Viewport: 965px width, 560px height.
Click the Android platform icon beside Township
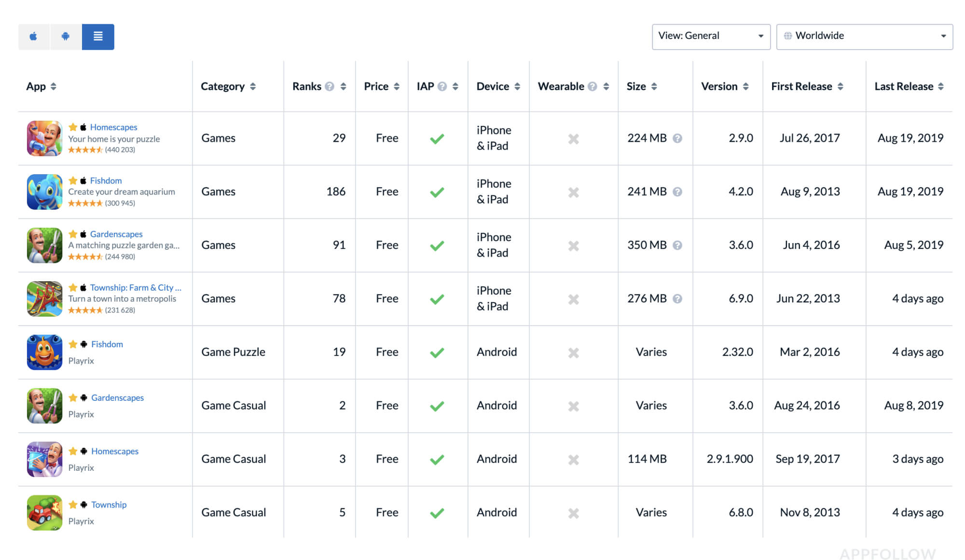pyautogui.click(x=84, y=505)
